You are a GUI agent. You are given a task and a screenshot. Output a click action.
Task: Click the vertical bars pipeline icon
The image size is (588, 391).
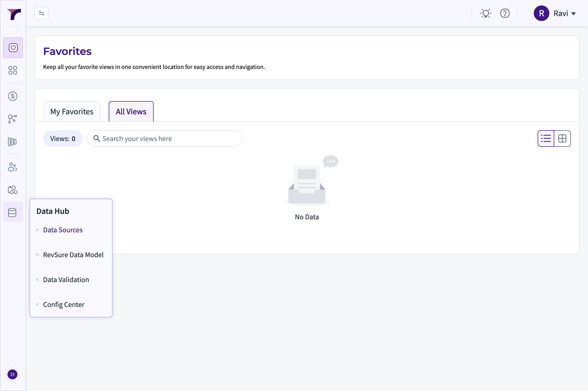12,142
